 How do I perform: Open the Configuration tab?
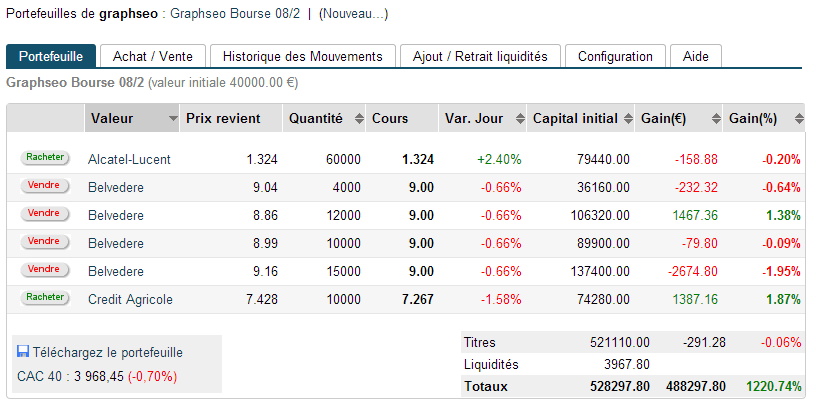615,57
